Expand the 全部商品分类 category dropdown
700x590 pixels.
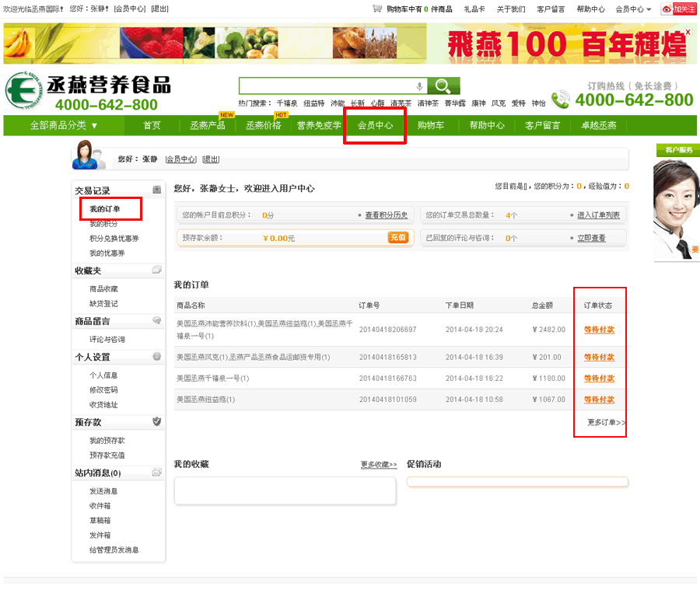pos(64,125)
